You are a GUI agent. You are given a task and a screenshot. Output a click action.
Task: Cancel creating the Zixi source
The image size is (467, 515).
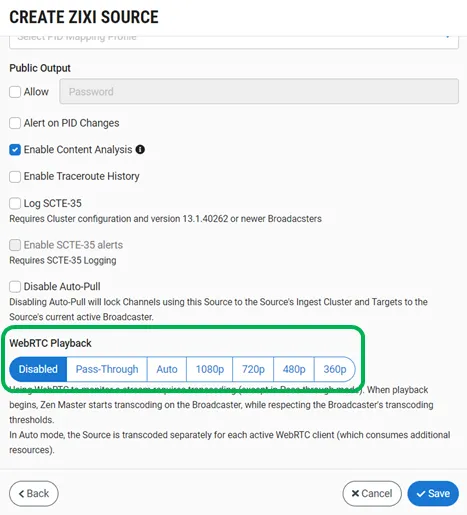click(372, 493)
